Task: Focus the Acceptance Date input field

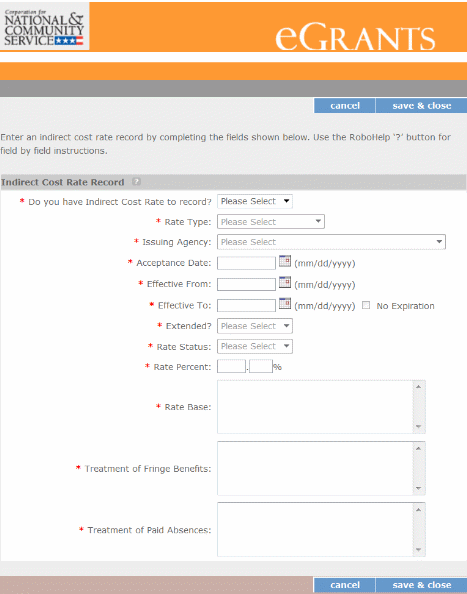Action: [246, 263]
